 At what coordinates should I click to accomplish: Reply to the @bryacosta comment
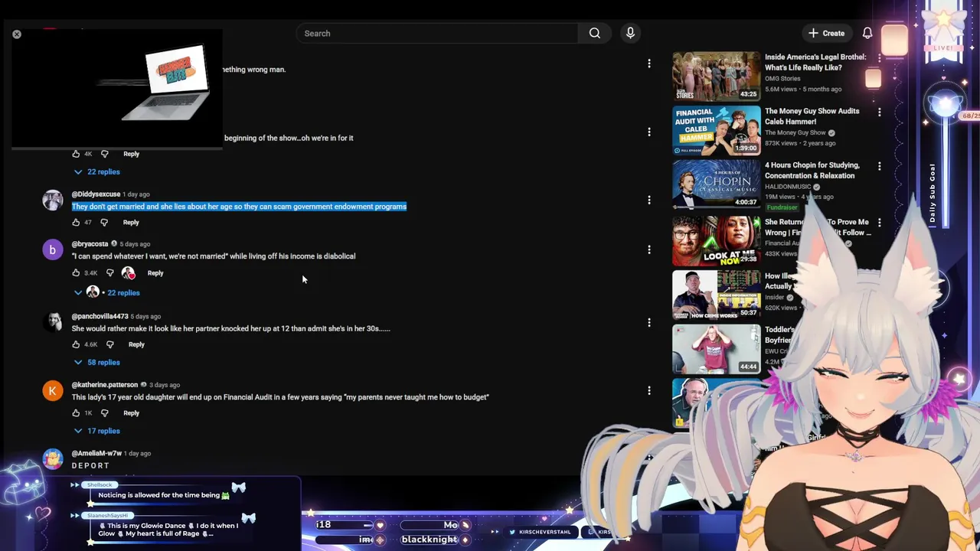(x=155, y=273)
